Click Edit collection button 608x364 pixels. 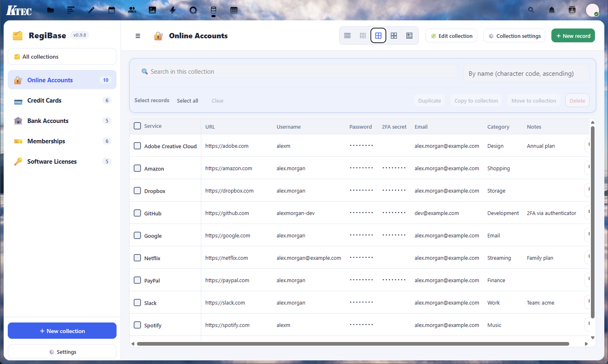451,36
